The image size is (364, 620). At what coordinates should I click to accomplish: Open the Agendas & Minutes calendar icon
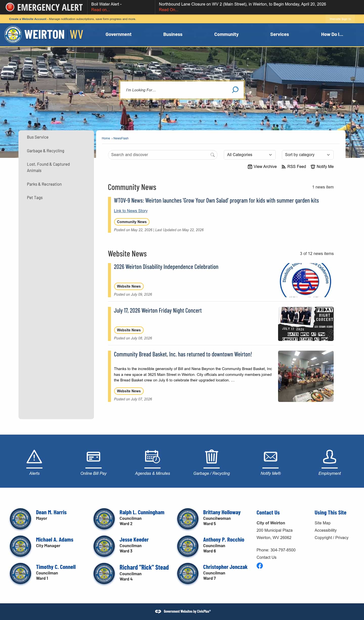[x=152, y=456]
